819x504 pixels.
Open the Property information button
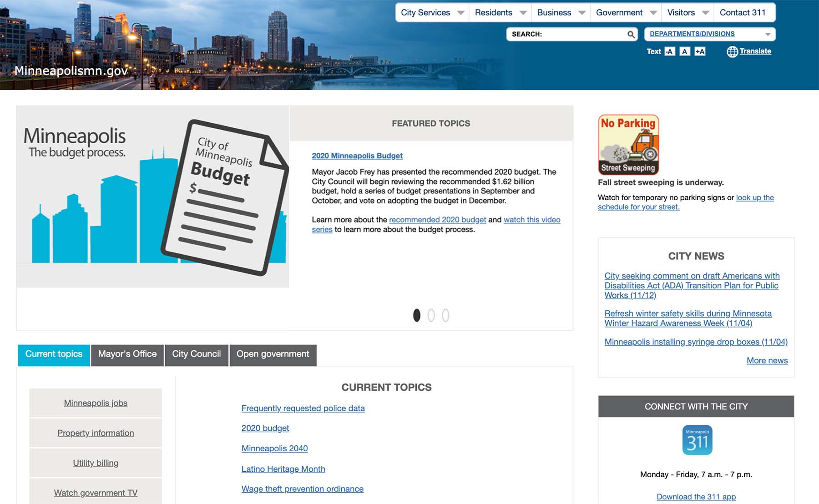96,433
